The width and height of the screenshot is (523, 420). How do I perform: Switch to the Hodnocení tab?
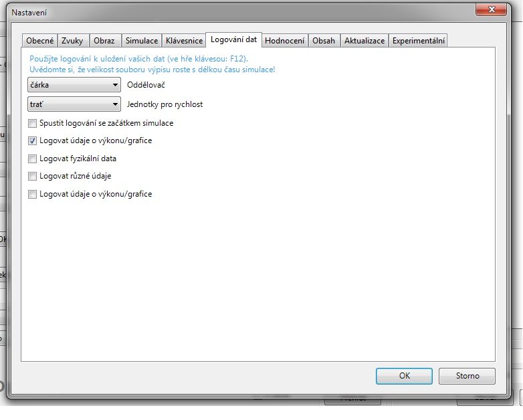click(285, 41)
